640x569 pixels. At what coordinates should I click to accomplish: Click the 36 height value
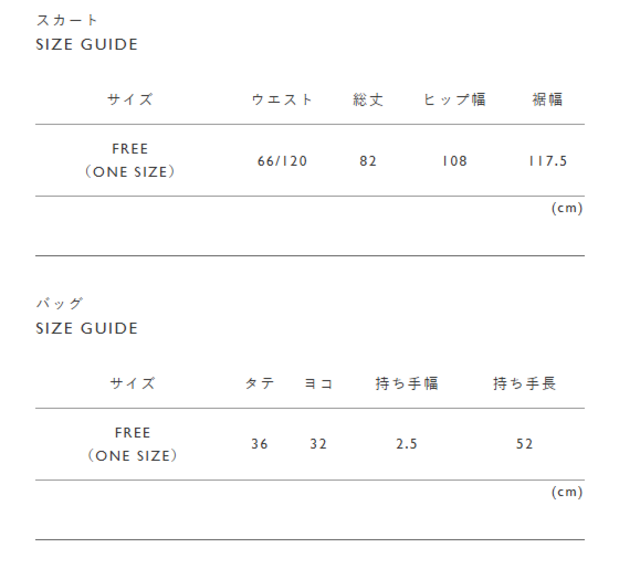pos(260,444)
